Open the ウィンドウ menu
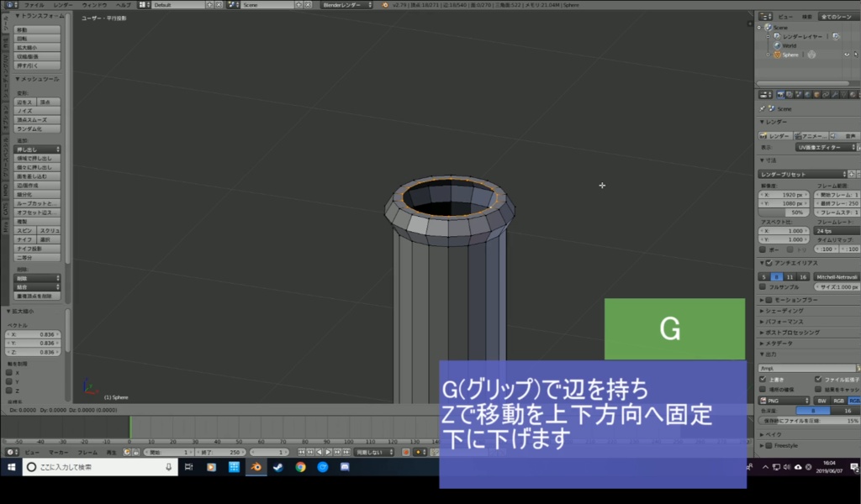861x504 pixels. point(92,4)
